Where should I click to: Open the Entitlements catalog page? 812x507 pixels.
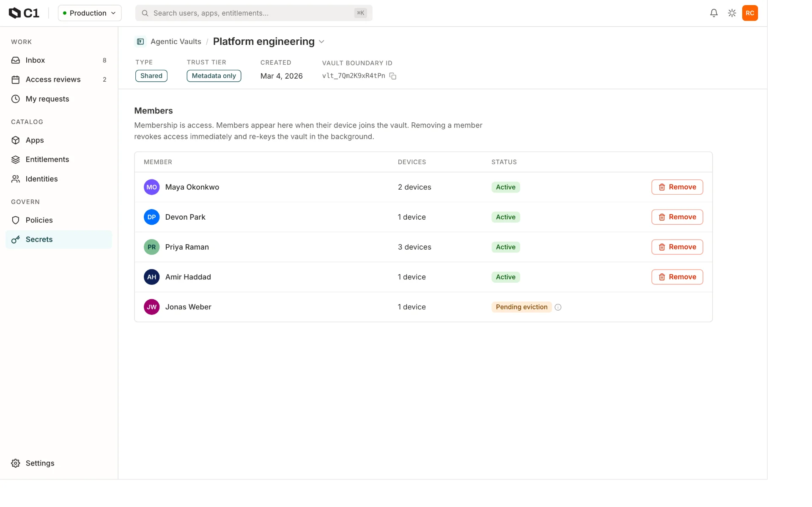tap(59, 160)
